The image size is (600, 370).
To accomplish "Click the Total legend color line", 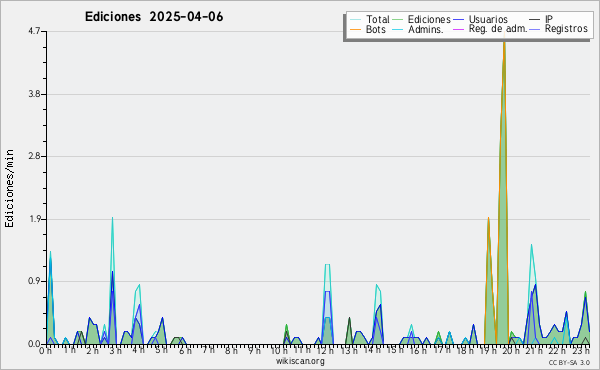I will click(x=355, y=20).
